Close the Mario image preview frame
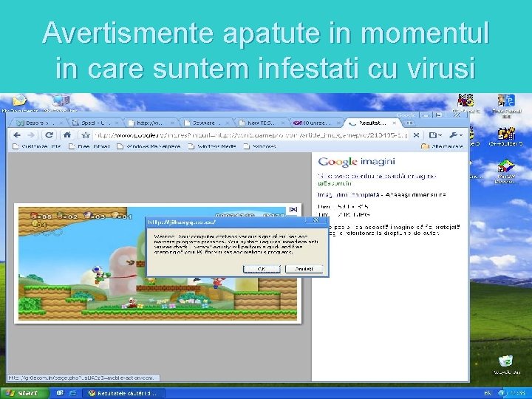The image size is (532, 399). 293,209
